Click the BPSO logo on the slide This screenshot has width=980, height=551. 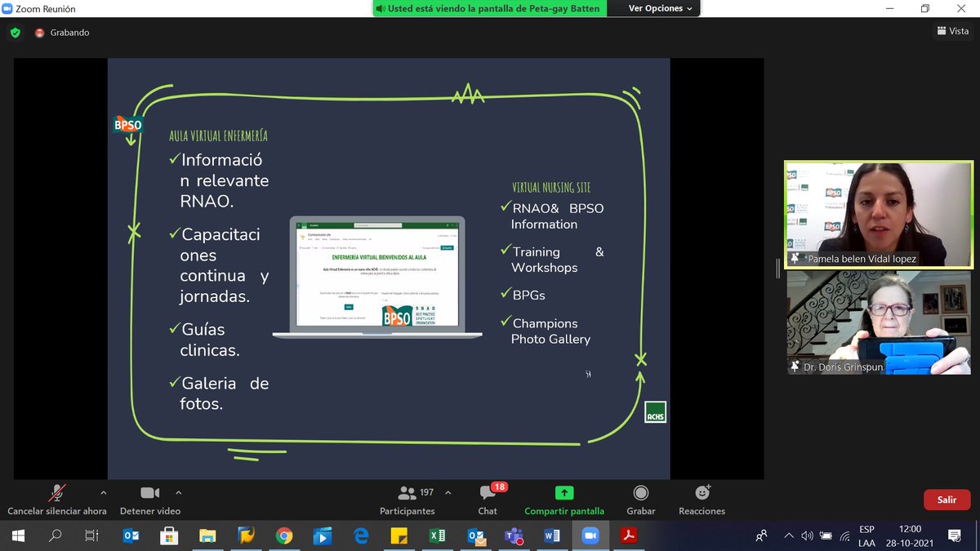point(127,125)
